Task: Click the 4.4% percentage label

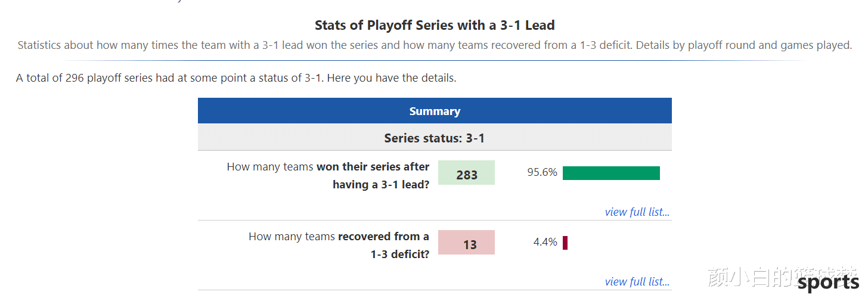Action: click(x=545, y=242)
